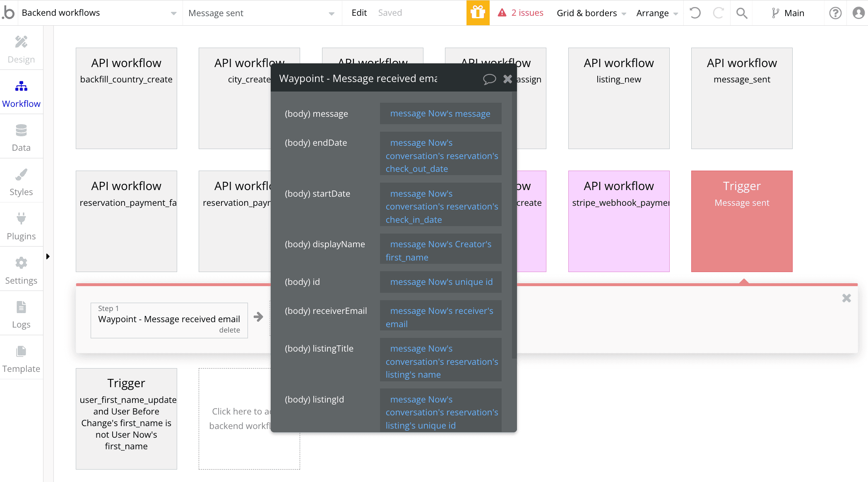Image resolution: width=868 pixels, height=482 pixels.
Task: Open the Design tab in sidebar
Action: tap(21, 49)
